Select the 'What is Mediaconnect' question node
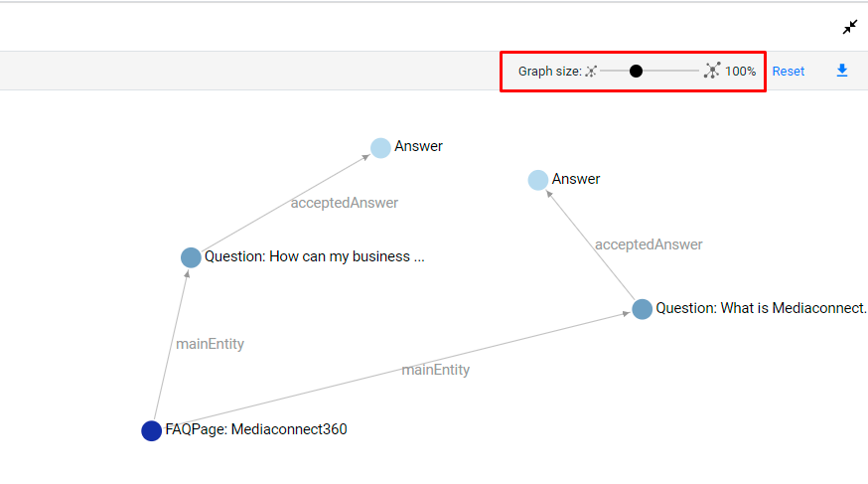Image resolution: width=868 pixels, height=484 pixels. [643, 309]
